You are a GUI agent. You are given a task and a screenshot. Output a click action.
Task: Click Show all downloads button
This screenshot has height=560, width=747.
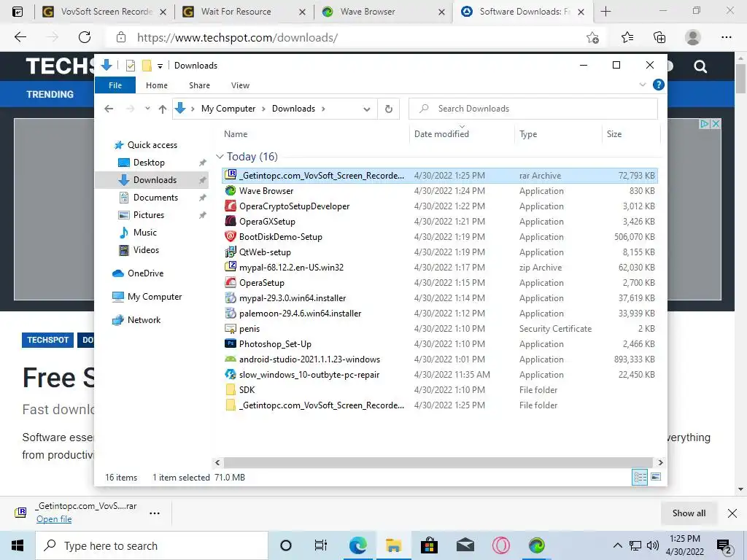click(689, 513)
